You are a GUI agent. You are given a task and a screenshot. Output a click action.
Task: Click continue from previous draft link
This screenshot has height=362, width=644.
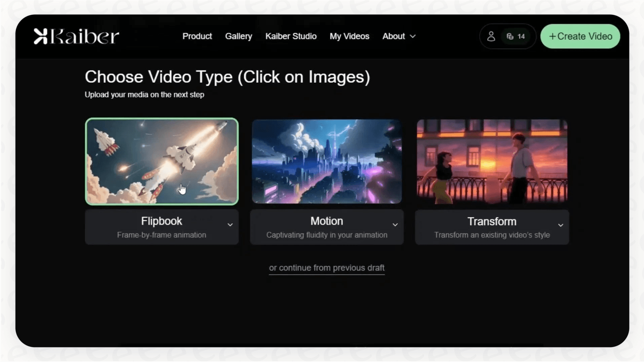pyautogui.click(x=327, y=268)
